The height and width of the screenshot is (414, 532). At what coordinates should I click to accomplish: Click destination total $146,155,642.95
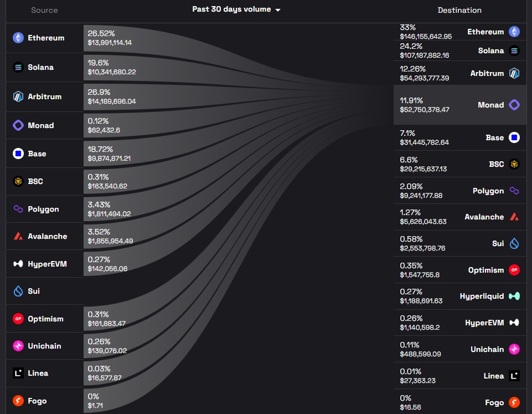(x=426, y=37)
